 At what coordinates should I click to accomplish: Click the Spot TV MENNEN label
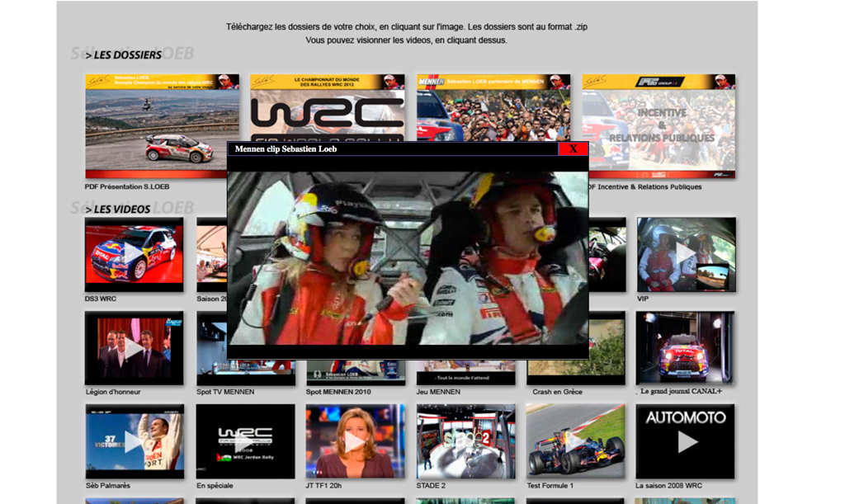[x=225, y=392]
